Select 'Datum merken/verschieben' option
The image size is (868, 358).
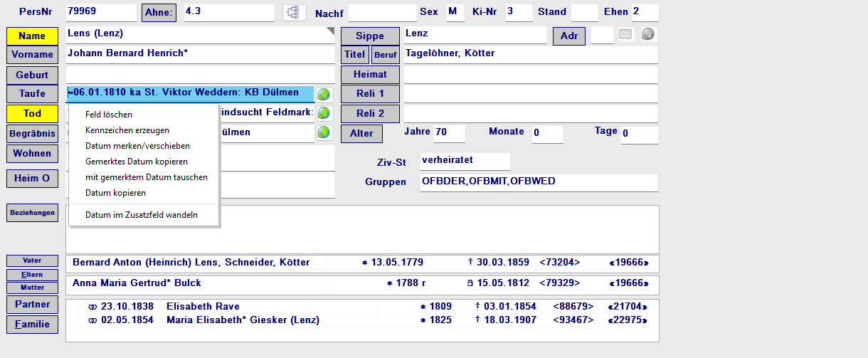click(x=137, y=146)
